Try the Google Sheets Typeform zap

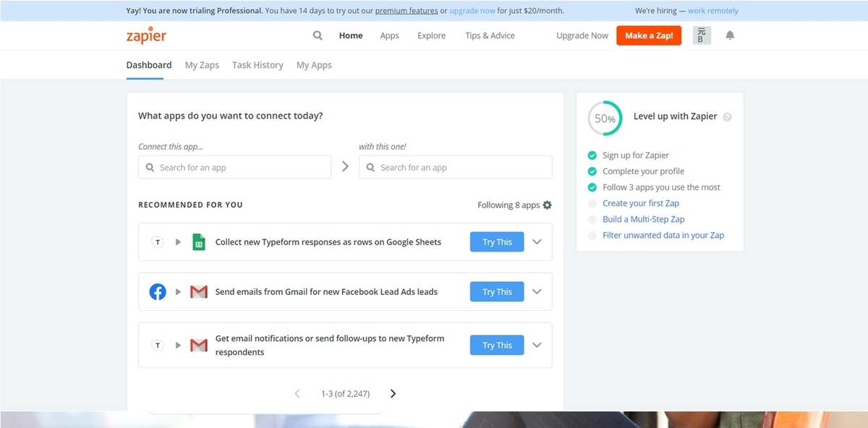pos(497,242)
